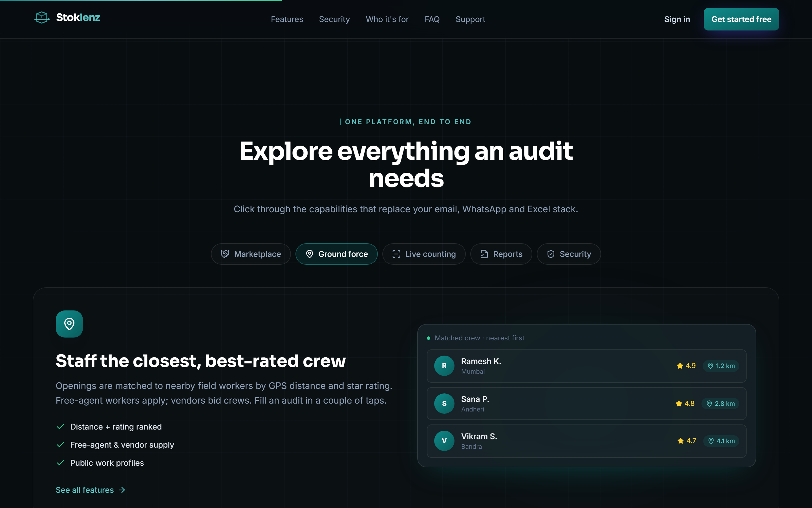812x508 pixels.
Task: Click the Mumbai location text
Action: point(473,372)
